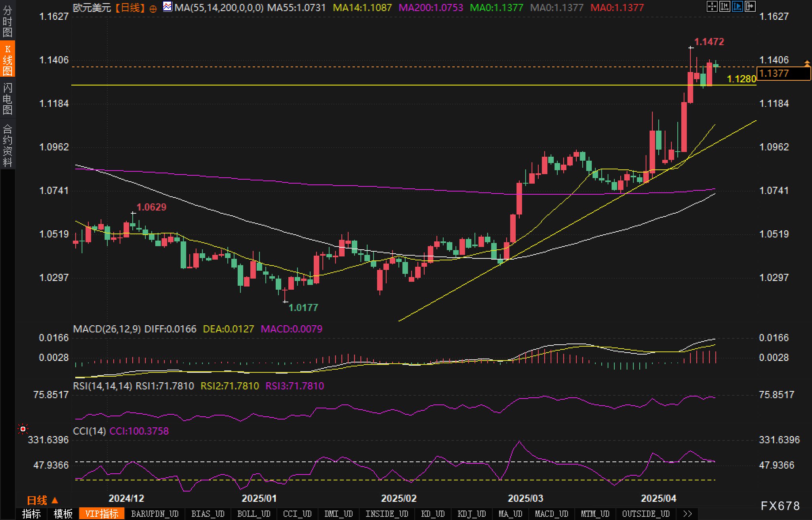Toggle the MACD_UD indicator
Viewport: 812px width, 520px height.
[x=551, y=514]
